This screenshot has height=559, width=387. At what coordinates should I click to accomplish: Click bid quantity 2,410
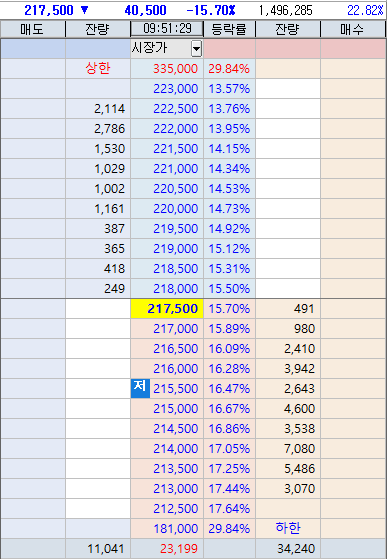pos(299,348)
